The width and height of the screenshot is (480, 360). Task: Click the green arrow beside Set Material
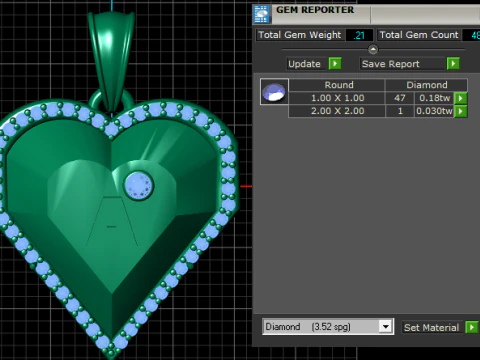pyautogui.click(x=472, y=327)
